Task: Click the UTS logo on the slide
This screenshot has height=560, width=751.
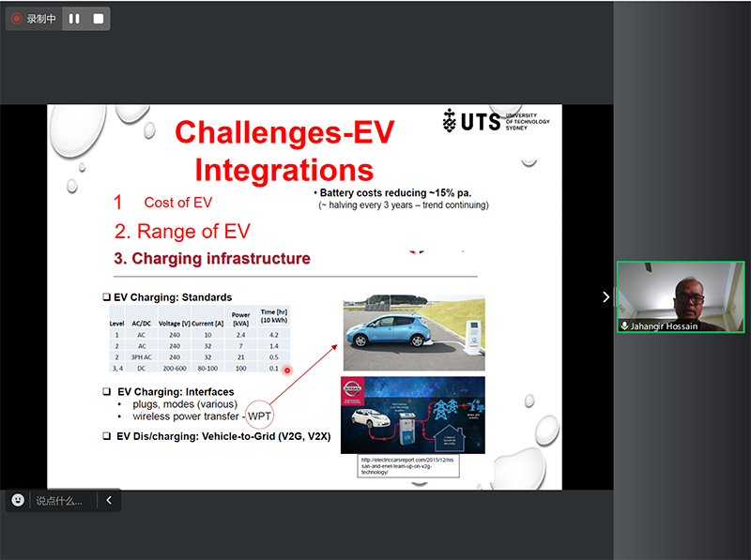Action: coord(496,121)
